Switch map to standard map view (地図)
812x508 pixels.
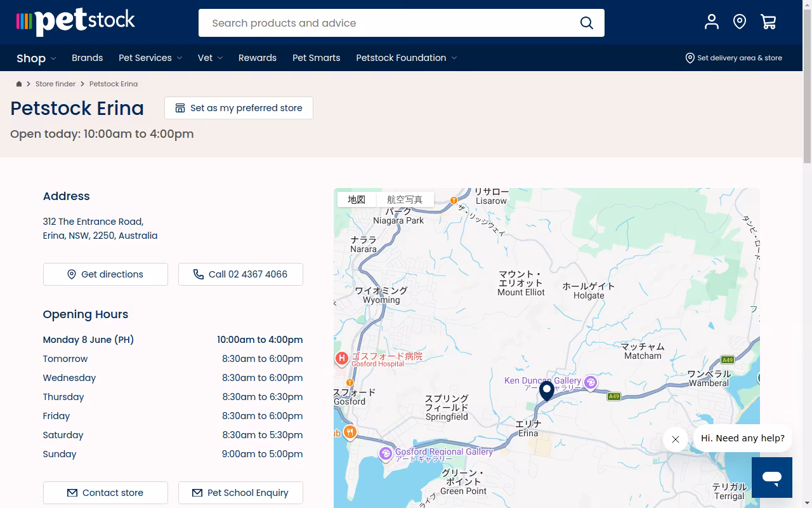coord(357,199)
